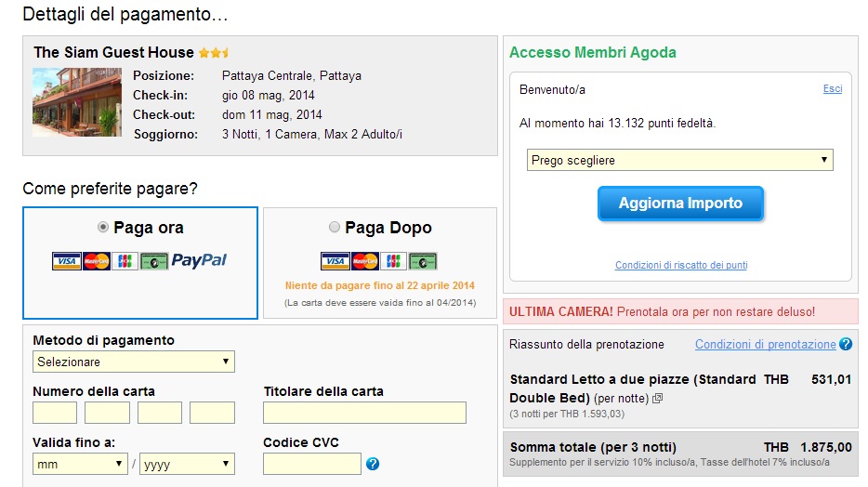Click the room details popup icon
This screenshot has height=487, width=868.
(658, 398)
